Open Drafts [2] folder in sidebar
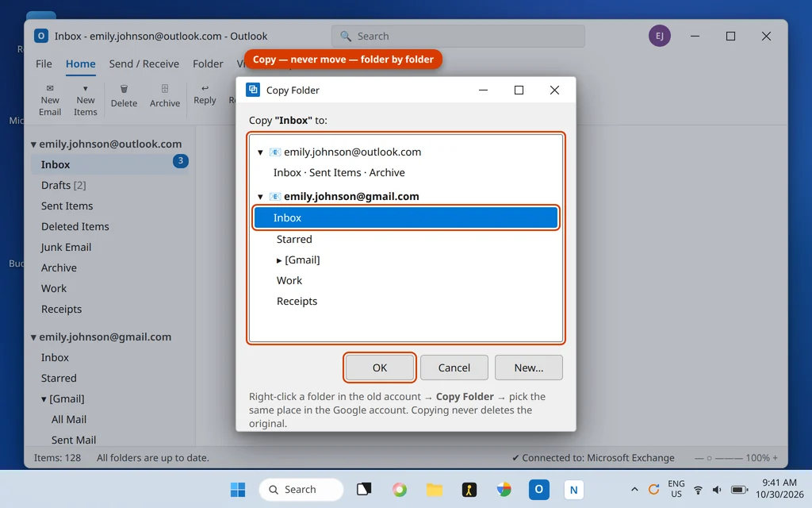 [x=63, y=185]
